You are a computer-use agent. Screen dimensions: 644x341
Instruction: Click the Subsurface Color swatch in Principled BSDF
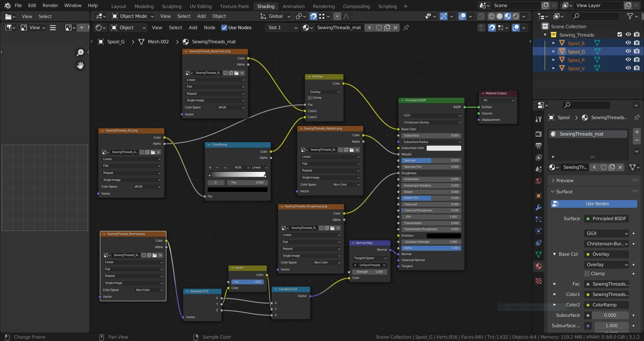tap(443, 148)
